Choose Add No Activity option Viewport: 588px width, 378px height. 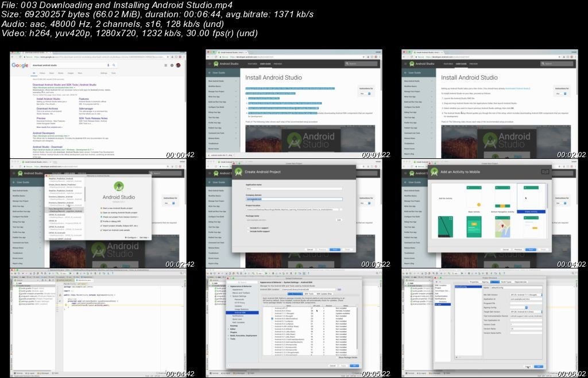tap(446, 198)
